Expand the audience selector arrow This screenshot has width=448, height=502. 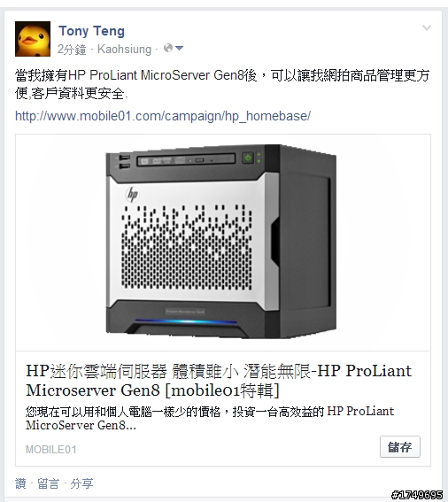(x=180, y=49)
